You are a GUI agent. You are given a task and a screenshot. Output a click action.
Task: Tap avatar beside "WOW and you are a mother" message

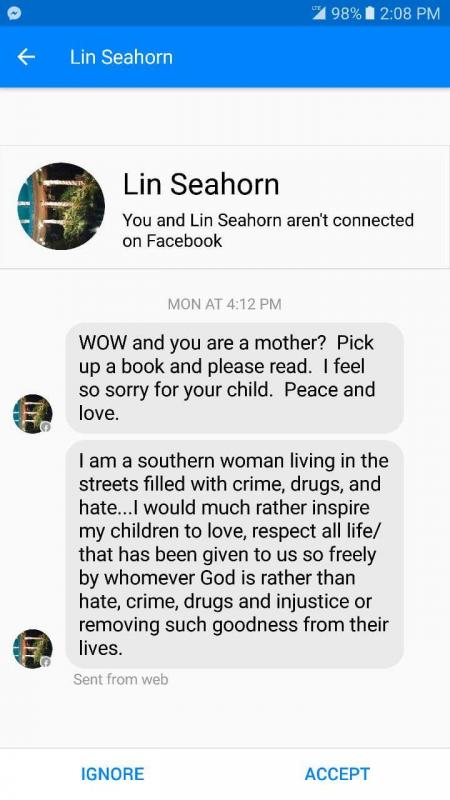[x=33, y=413]
